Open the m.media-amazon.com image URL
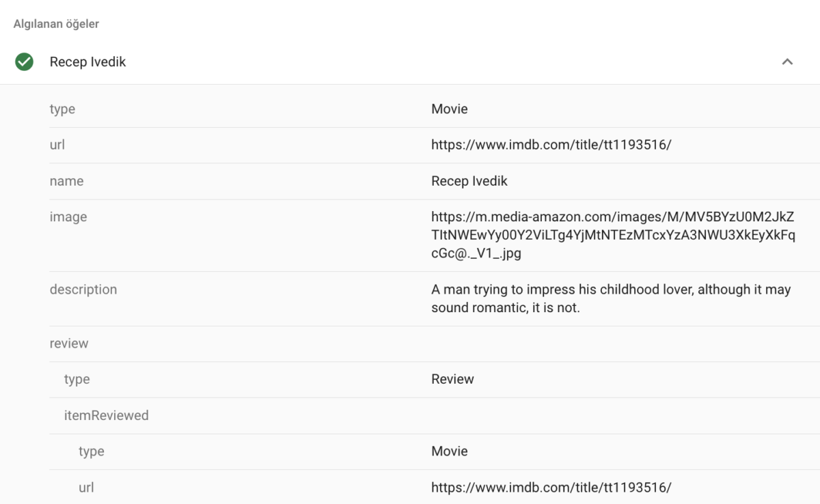 pyautogui.click(x=612, y=235)
